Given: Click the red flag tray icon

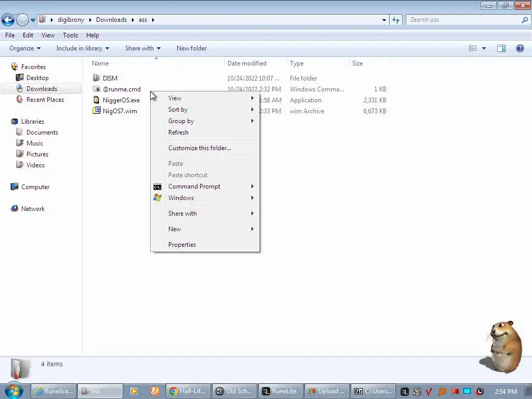Looking at the screenshot, I should pos(455,392).
